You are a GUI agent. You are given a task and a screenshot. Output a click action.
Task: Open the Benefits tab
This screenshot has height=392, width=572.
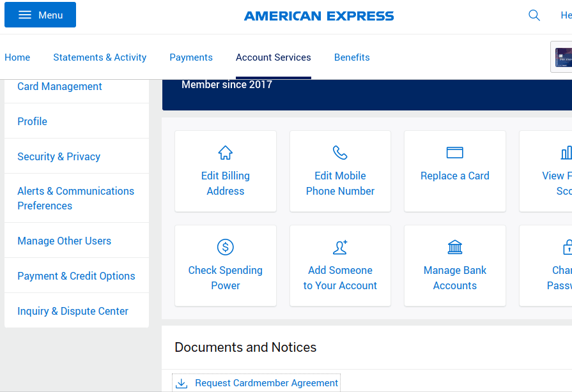click(352, 57)
